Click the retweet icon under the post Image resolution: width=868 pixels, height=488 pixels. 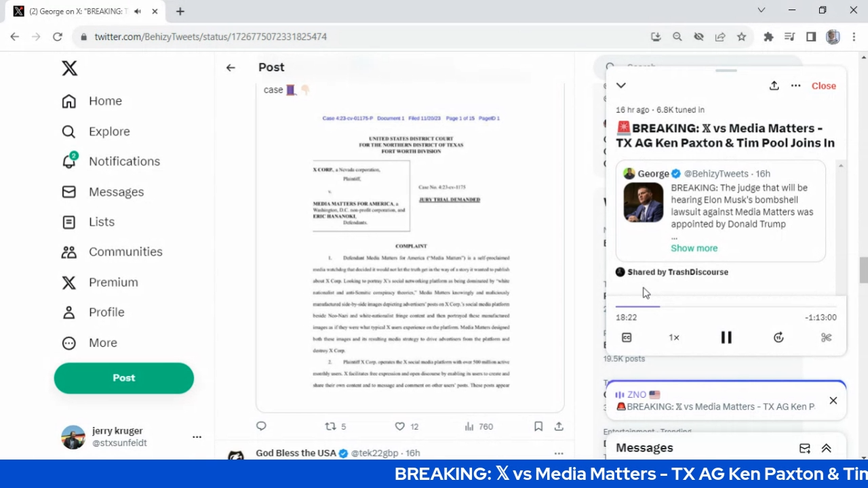tap(331, 426)
